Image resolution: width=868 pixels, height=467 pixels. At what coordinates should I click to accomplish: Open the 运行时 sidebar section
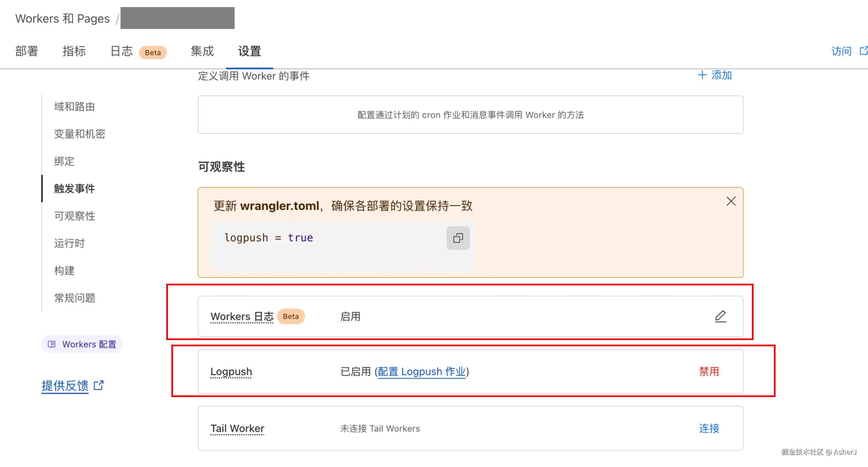tap(69, 243)
